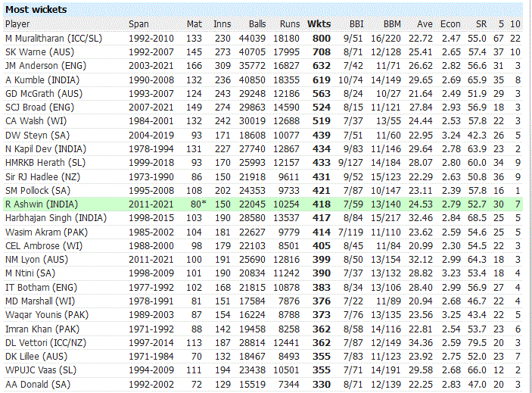Image resolution: width=532 pixels, height=393 pixels.
Task: Click the best match figure '16/220'
Action: (x=386, y=39)
